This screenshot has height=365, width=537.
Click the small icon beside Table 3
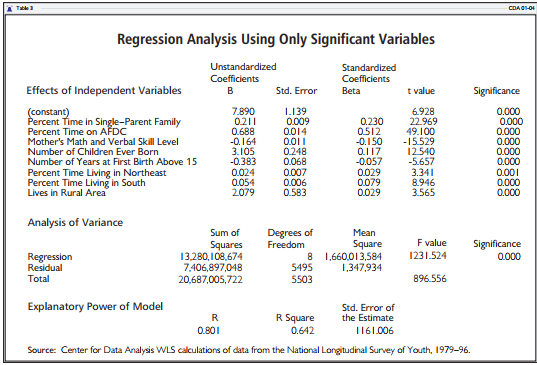pos(10,8)
